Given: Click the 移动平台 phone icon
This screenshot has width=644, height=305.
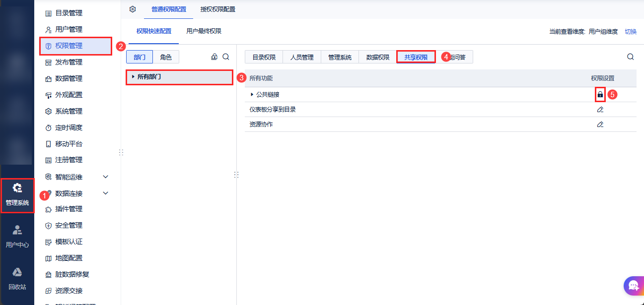Looking at the screenshot, I should 48,144.
